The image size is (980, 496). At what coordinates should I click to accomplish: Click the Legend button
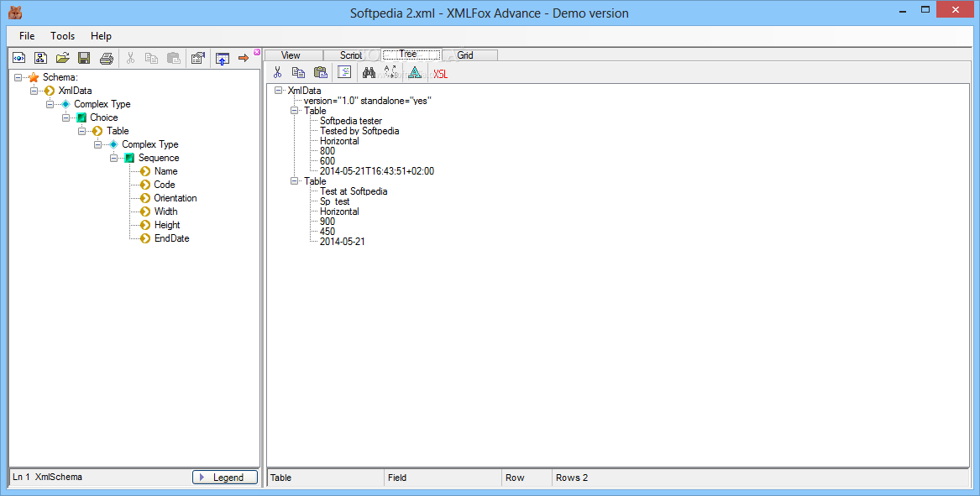tap(225, 478)
